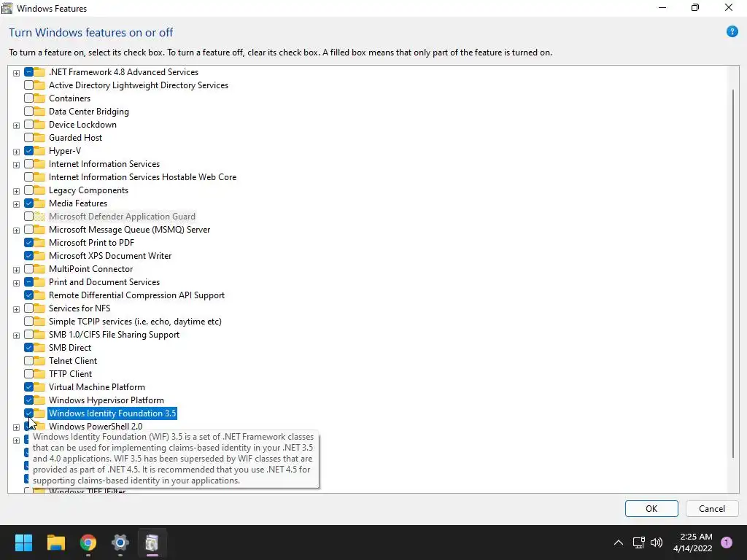Select Microsoft Defender Application Guard row
747x560 pixels.
(x=122, y=217)
